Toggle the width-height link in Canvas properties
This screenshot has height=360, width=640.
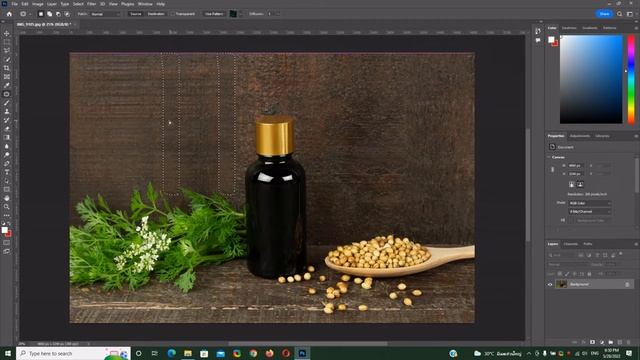tap(553, 169)
